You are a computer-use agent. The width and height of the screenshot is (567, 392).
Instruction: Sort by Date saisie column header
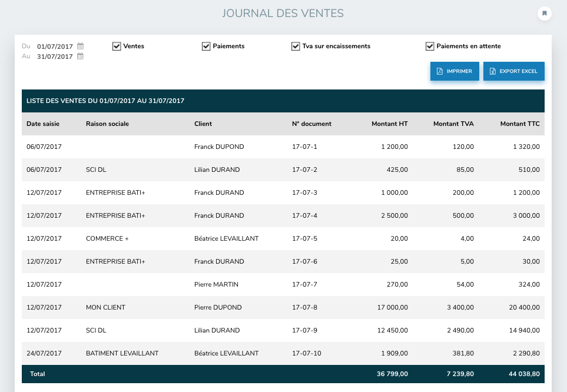(x=43, y=124)
